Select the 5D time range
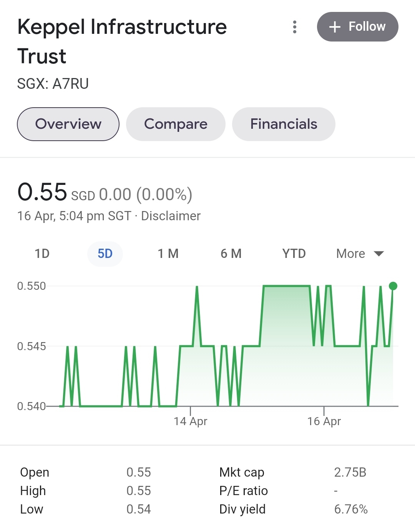The image size is (415, 532). point(105,254)
